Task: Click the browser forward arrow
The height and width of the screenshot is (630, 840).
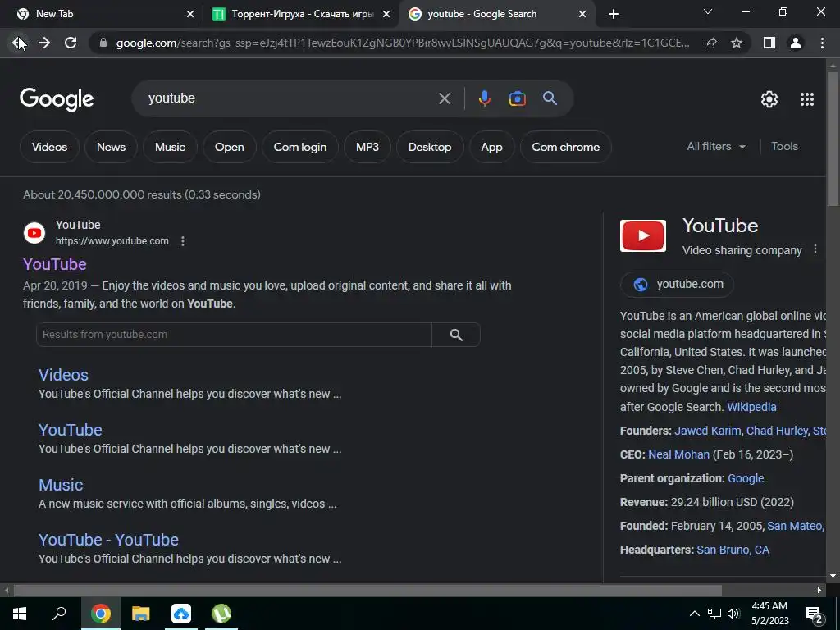Action: click(x=44, y=43)
